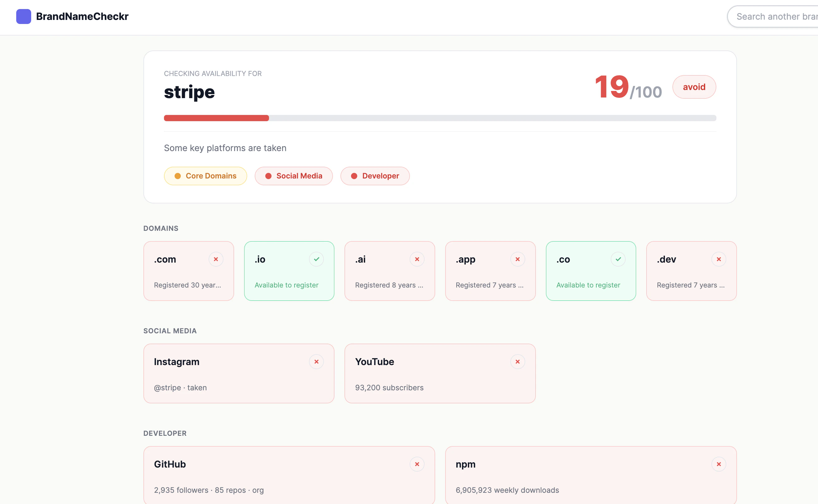
Task: Click the green checkmark on .co card
Action: [x=618, y=259]
